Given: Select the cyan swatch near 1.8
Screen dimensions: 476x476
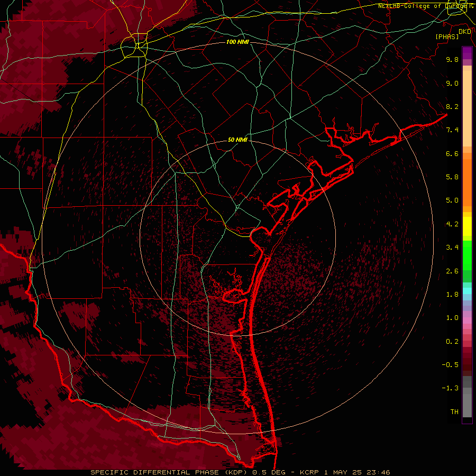Looking at the screenshot, I should [467, 291].
